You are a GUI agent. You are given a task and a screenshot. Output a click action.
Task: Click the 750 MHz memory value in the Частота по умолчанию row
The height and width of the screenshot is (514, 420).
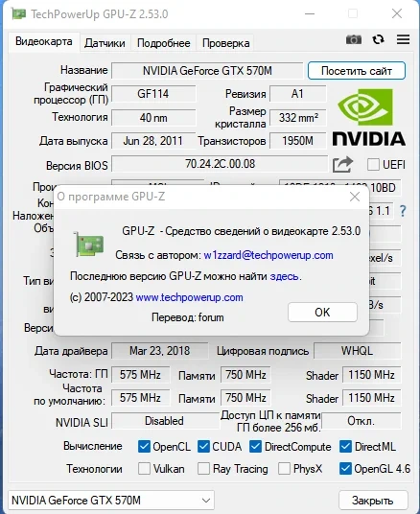coord(245,398)
